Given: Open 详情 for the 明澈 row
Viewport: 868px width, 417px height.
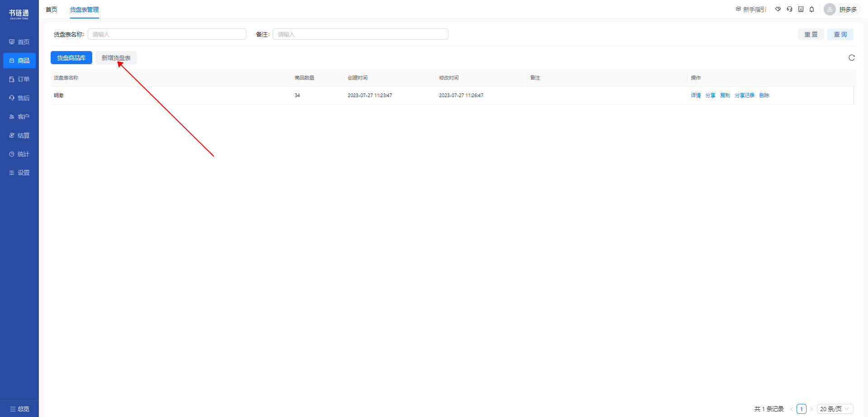Looking at the screenshot, I should coord(696,95).
